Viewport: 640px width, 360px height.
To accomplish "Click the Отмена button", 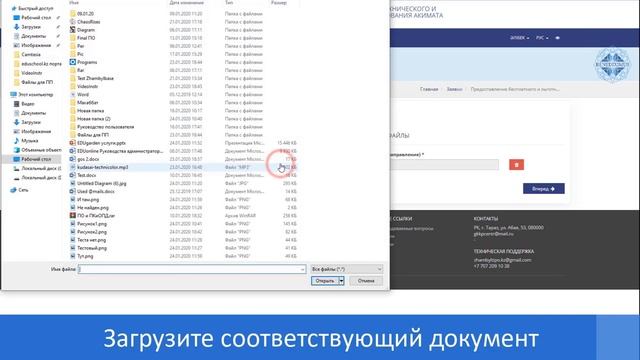I will 366,281.
